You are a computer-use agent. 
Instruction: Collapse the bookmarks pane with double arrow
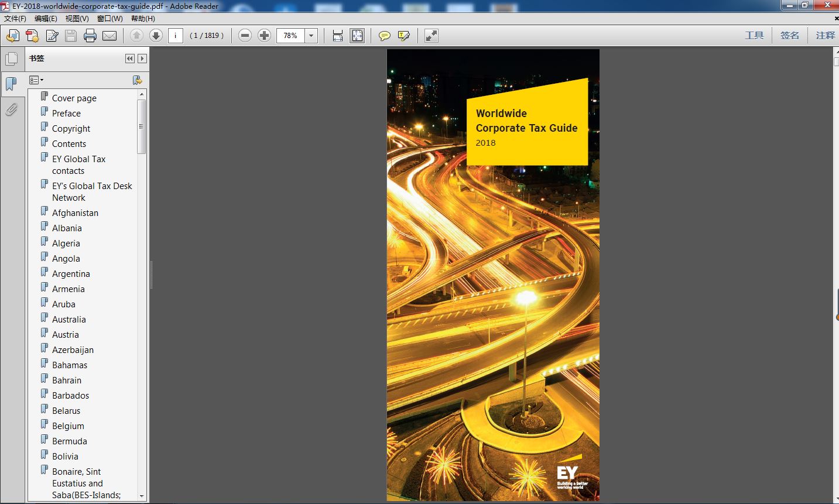(x=130, y=59)
